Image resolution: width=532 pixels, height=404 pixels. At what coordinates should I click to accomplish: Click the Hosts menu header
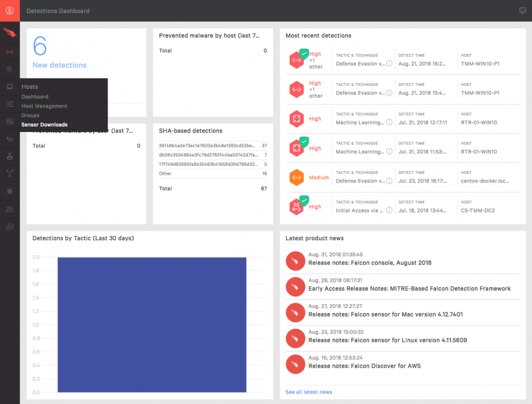tap(30, 87)
